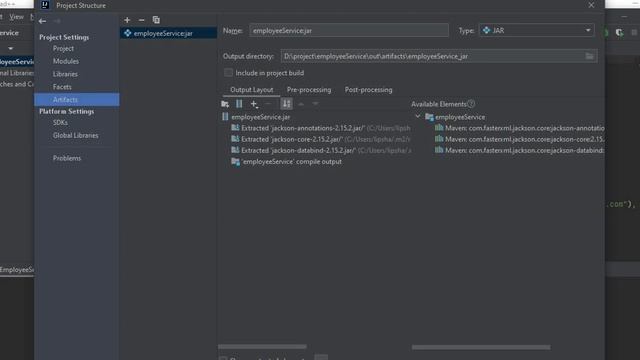Select Extracted jackson-core-2.15.2.jar entry
Screen dimensions: 640x360
click(321, 139)
